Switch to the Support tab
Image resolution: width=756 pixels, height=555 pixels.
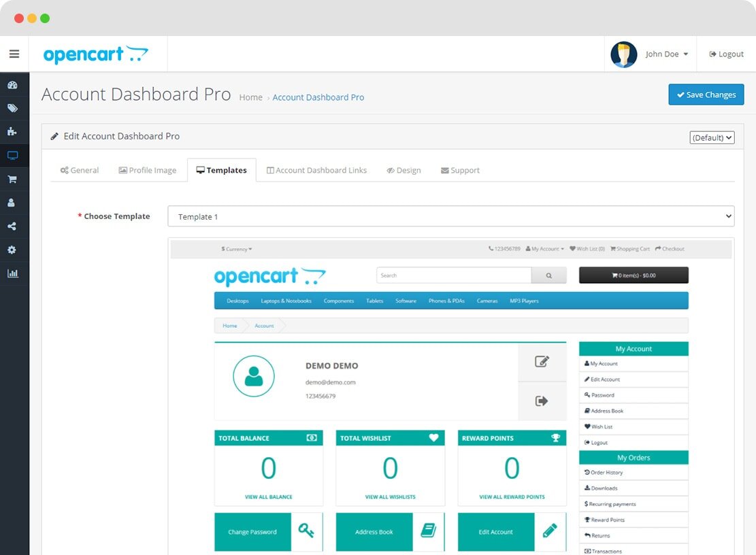point(460,170)
